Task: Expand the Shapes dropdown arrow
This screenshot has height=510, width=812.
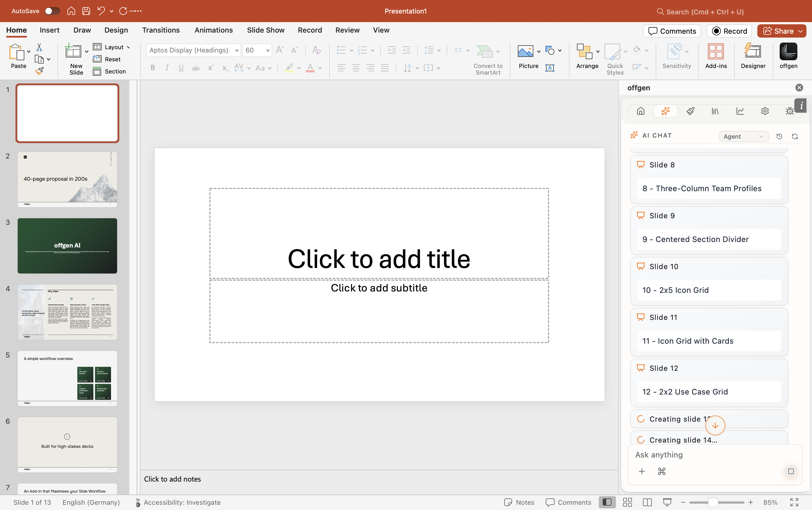Action: 560,51
